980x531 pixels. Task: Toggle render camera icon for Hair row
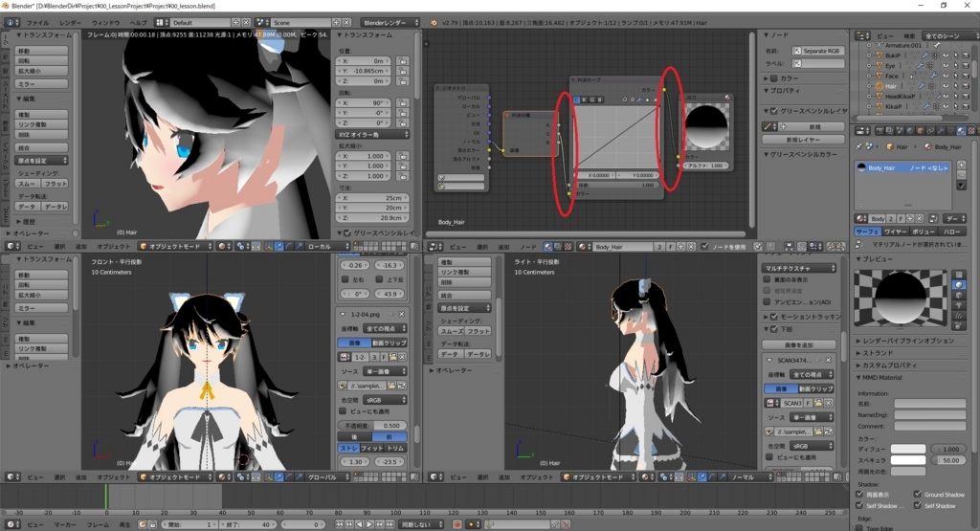coord(966,85)
